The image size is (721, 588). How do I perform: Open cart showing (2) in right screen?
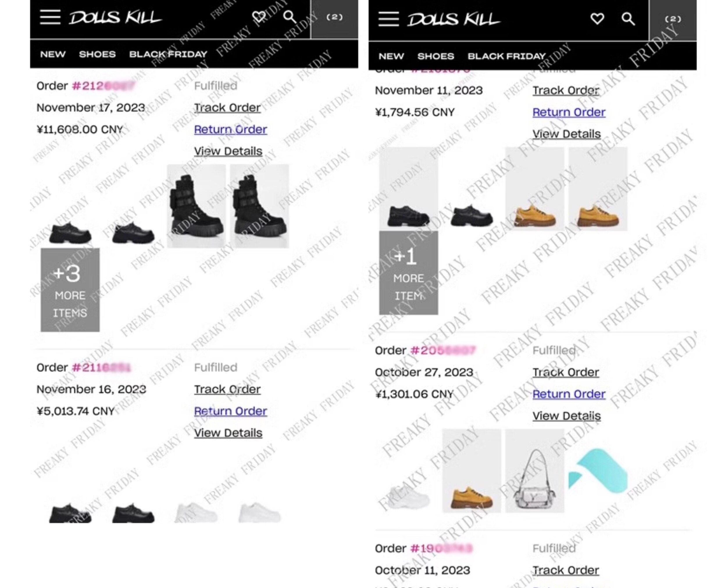click(x=673, y=20)
